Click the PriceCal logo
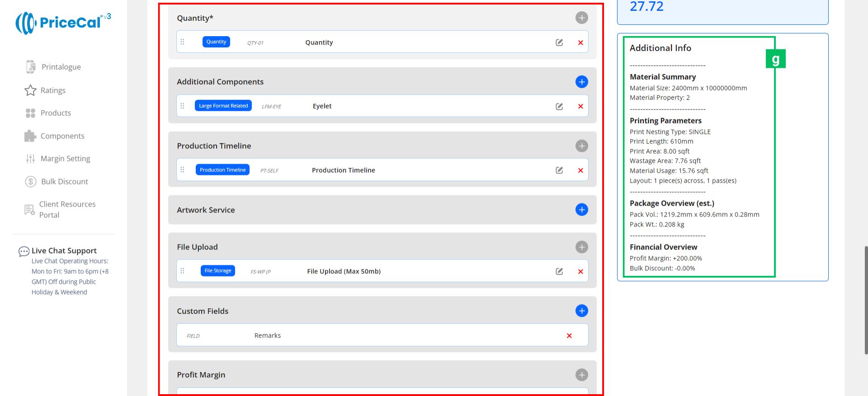 tap(63, 23)
